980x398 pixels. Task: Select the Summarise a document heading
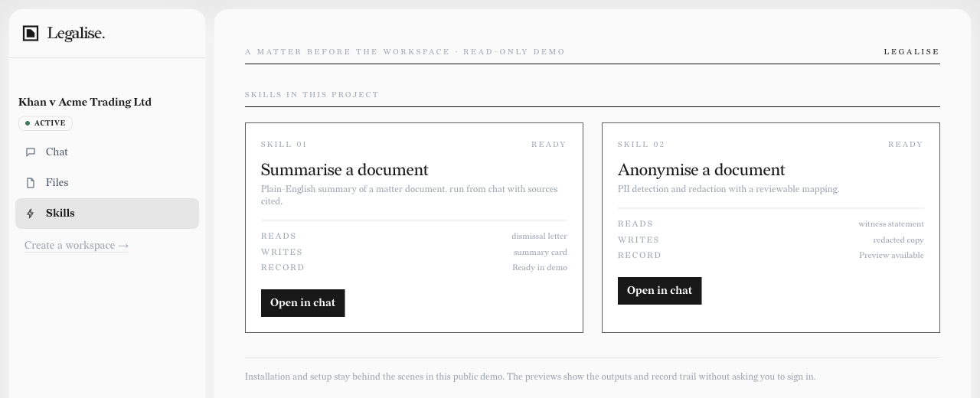[345, 170]
